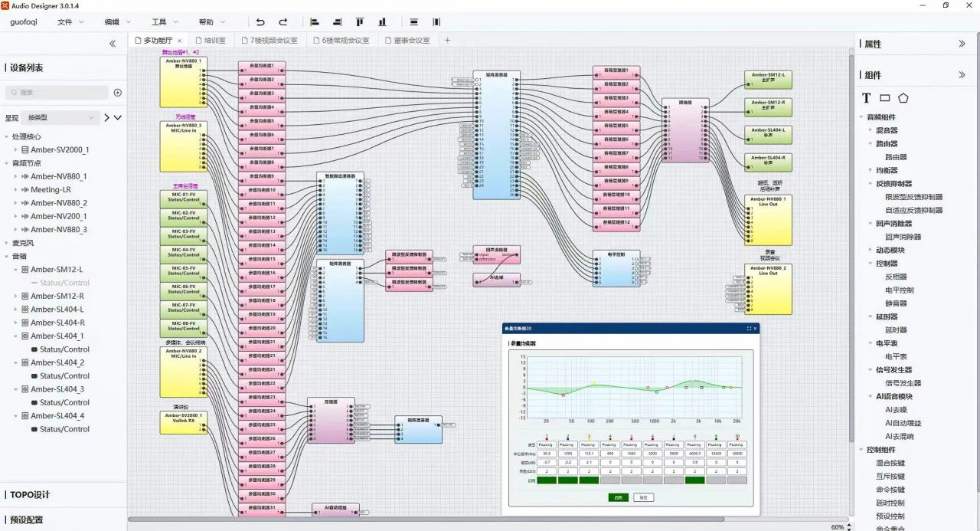This screenshot has height=531, width=980.
Task: Select the Text tool in 组件 panel
Action: (x=867, y=98)
